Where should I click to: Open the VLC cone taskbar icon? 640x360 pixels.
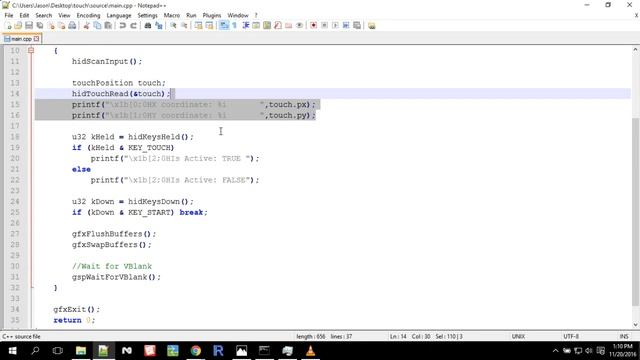pos(310,351)
